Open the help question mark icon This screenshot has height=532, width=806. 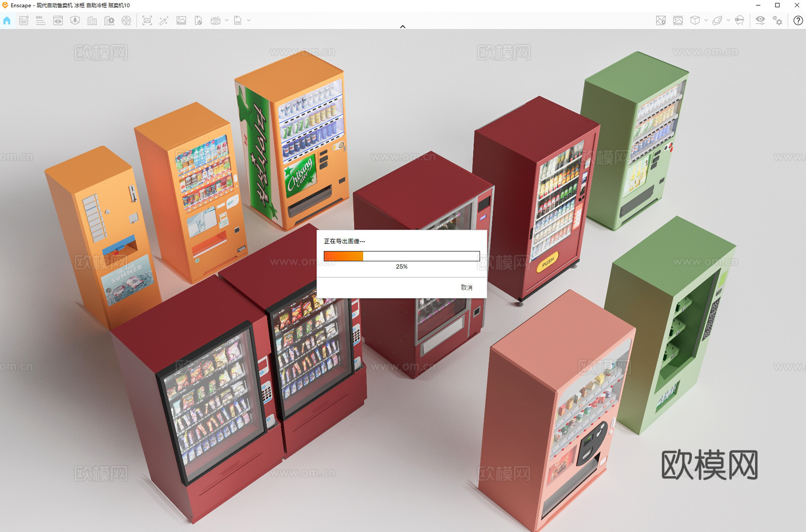pos(798,21)
